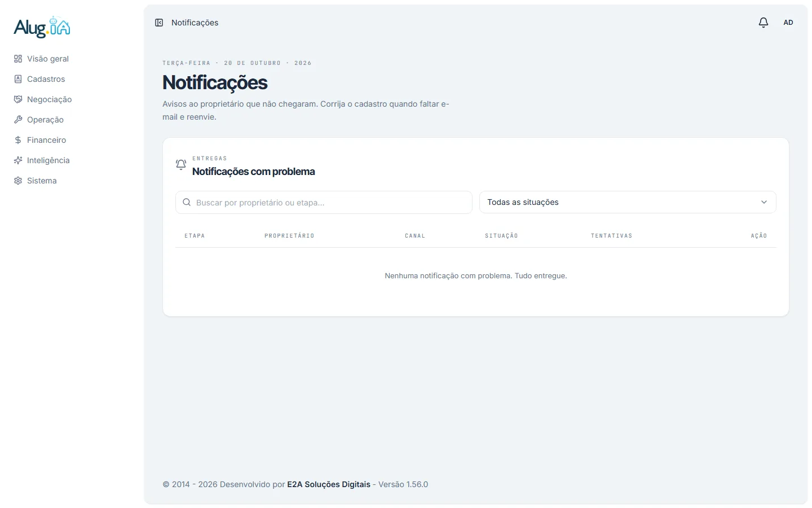The image size is (812, 508).
Task: Click the CANAL column header
Action: (415, 236)
